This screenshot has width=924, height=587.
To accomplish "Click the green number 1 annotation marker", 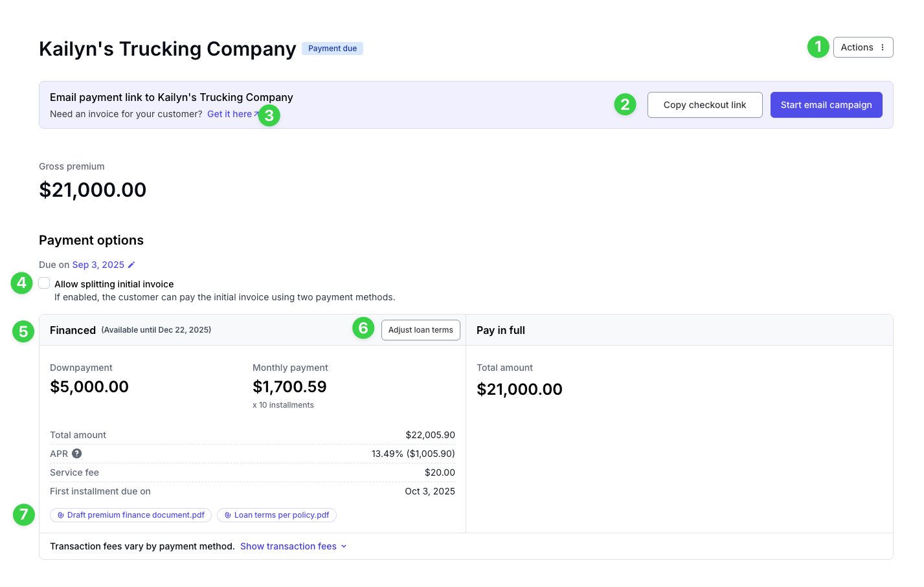I will pyautogui.click(x=818, y=47).
